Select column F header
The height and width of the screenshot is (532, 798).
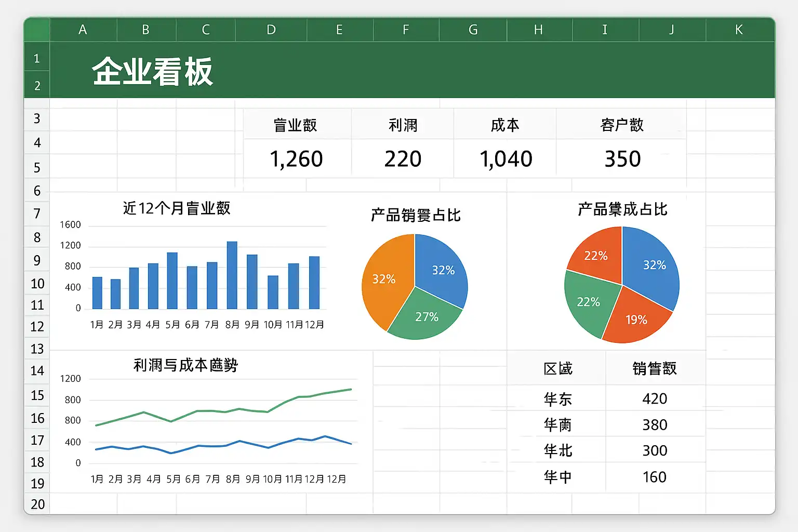(x=406, y=30)
